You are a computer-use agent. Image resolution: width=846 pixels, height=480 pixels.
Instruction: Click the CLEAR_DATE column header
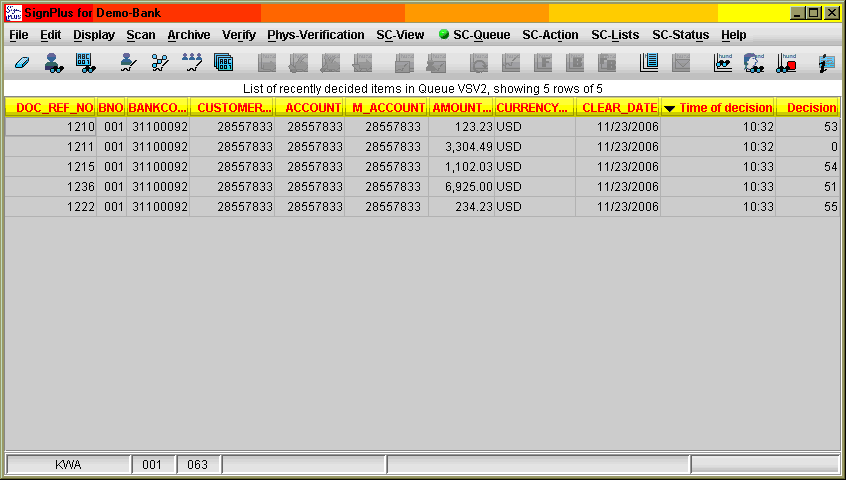coord(618,108)
